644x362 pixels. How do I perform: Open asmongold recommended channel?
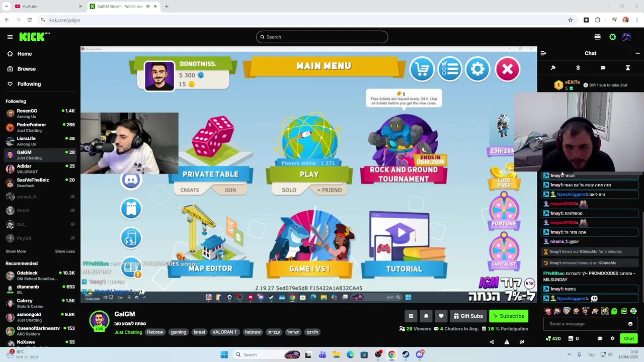40,317
